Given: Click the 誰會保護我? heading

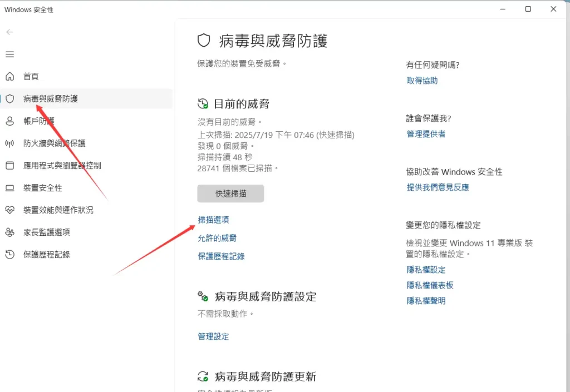Looking at the screenshot, I should point(429,118).
